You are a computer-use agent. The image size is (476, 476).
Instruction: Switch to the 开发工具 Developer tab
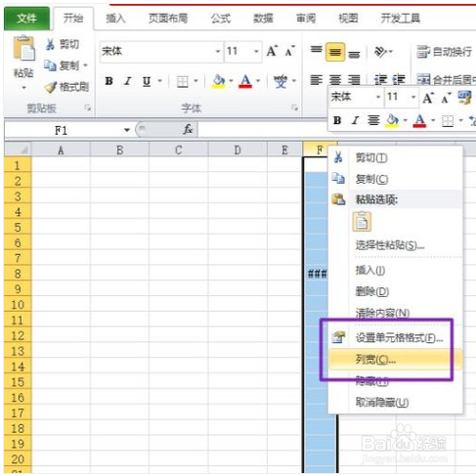pos(401,19)
